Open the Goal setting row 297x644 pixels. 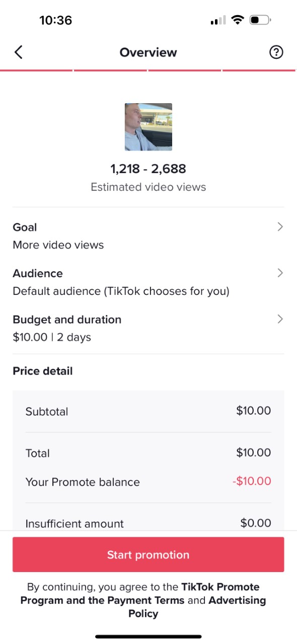[148, 236]
